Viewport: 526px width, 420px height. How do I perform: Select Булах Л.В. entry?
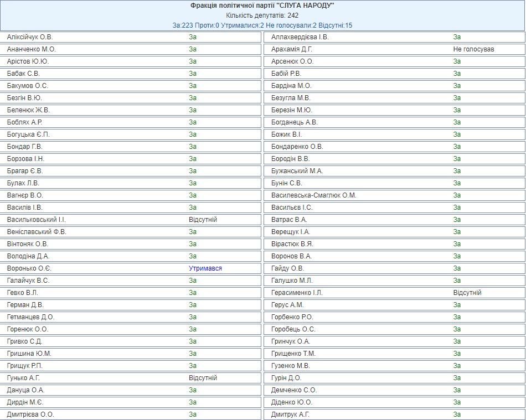tap(23, 183)
